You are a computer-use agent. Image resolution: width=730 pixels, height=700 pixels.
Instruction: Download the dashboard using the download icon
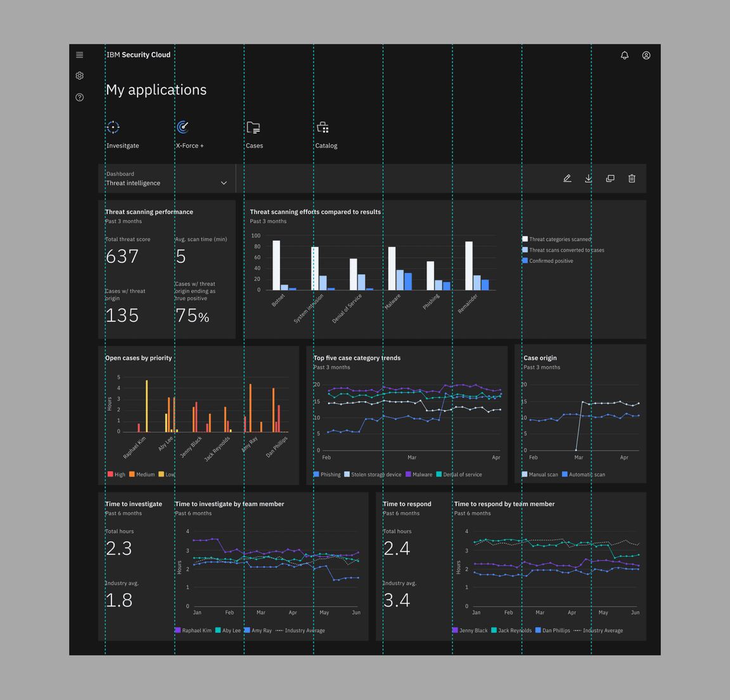[x=589, y=178]
